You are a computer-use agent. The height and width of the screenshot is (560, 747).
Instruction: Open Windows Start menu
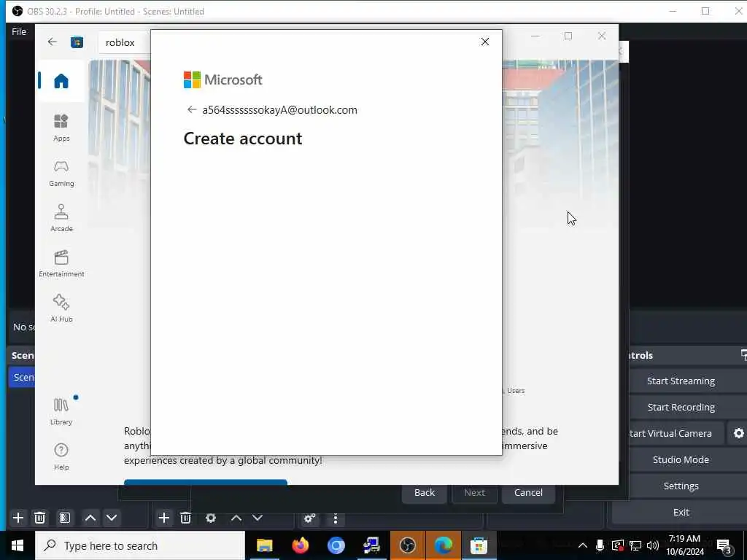click(18, 545)
